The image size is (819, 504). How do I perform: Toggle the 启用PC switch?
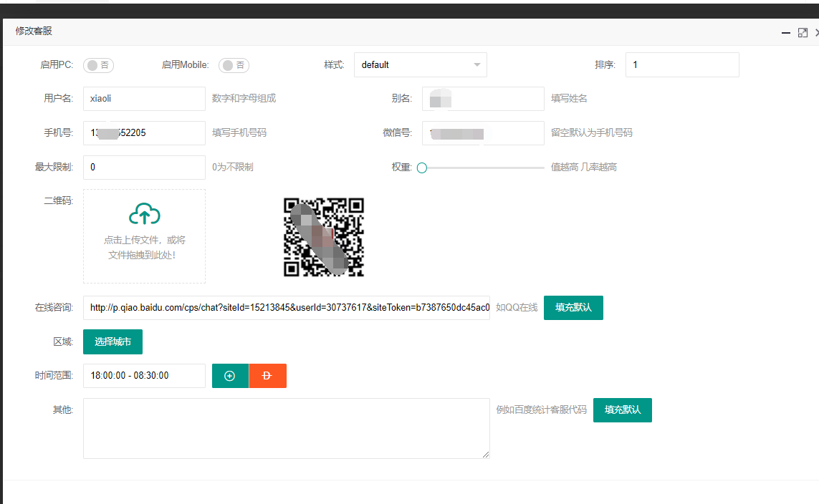[98, 65]
